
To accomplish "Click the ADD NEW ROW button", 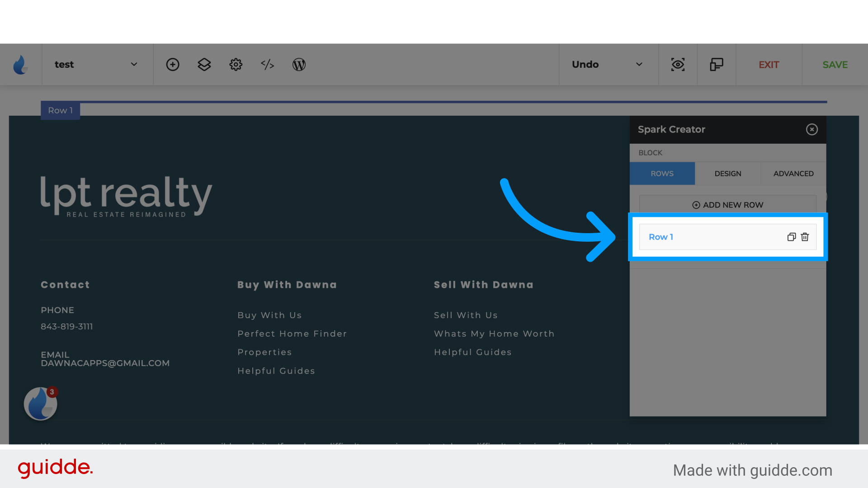I will pos(727,204).
